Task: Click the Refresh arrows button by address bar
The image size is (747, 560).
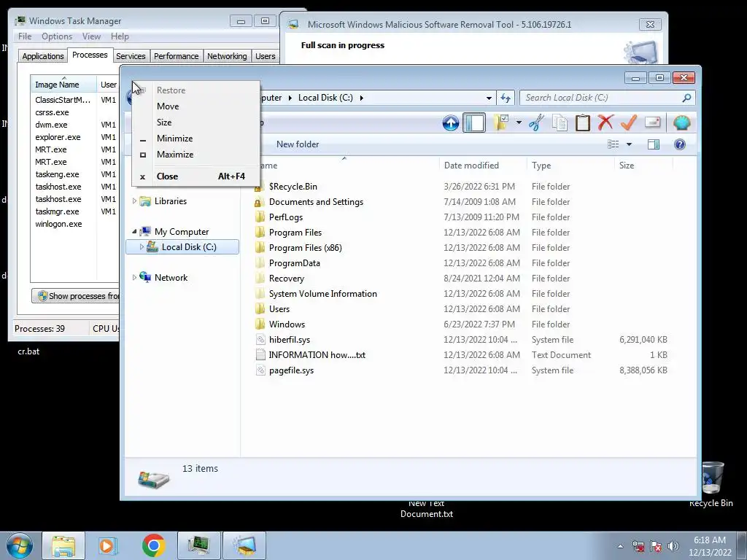Action: [x=506, y=98]
